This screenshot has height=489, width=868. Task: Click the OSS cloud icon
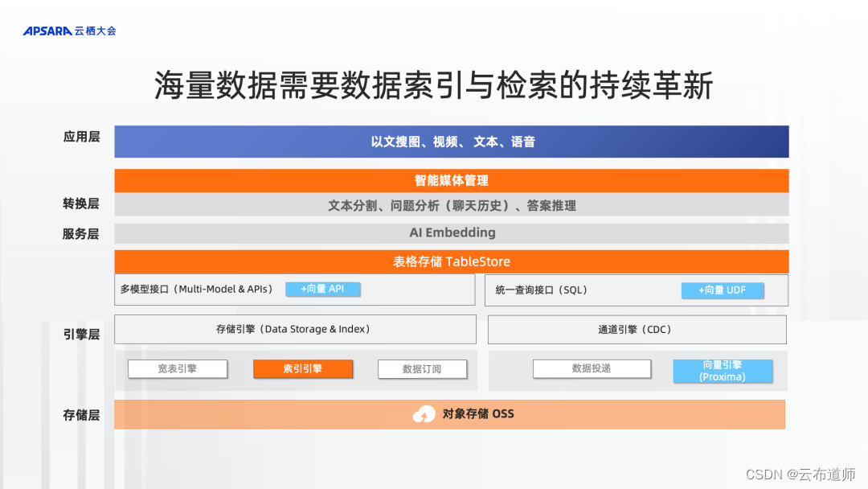point(424,414)
